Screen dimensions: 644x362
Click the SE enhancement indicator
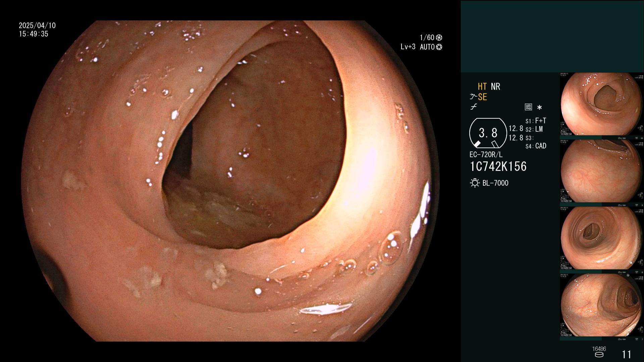pyautogui.click(x=482, y=97)
